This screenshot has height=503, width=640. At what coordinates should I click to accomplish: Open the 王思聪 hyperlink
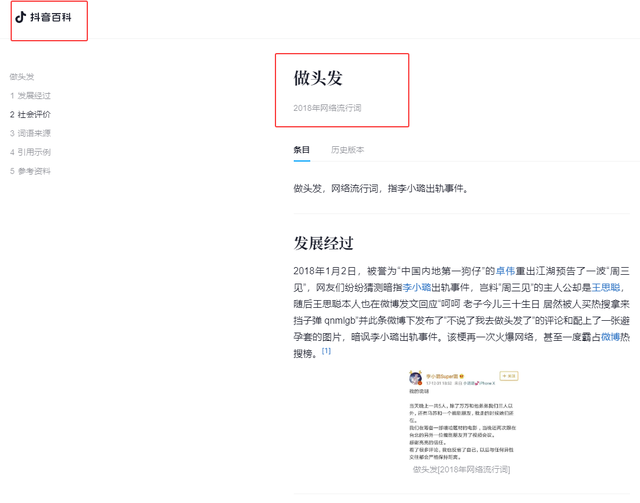(x=606, y=287)
